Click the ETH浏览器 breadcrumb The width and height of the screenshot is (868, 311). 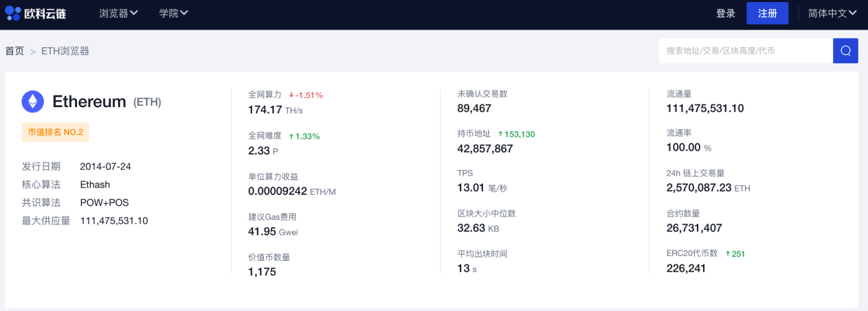click(x=65, y=51)
